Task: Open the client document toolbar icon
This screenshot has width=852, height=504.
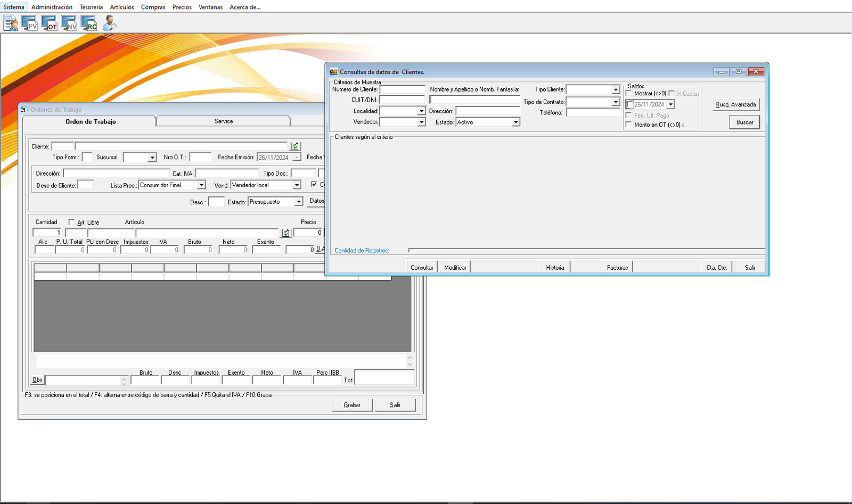Action: click(10, 23)
